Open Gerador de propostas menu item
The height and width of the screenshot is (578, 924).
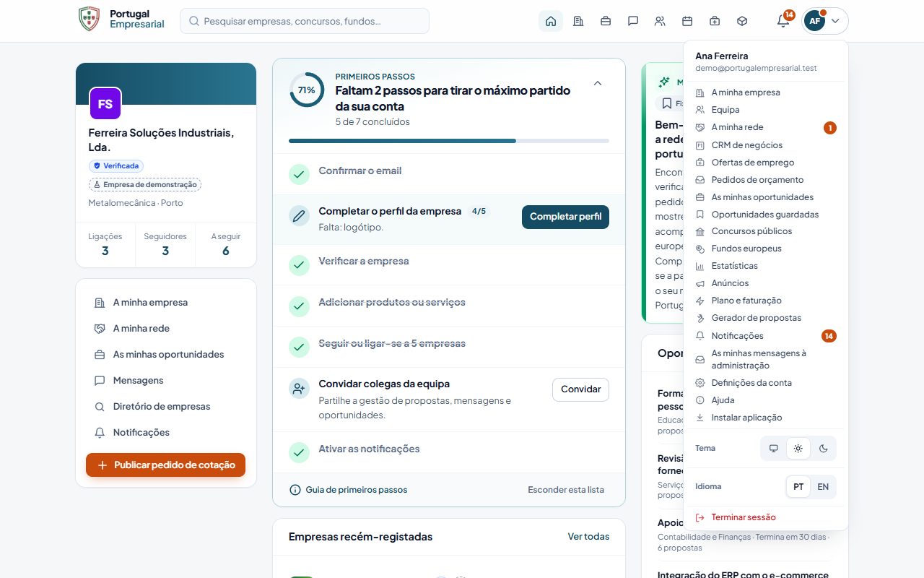click(765, 318)
